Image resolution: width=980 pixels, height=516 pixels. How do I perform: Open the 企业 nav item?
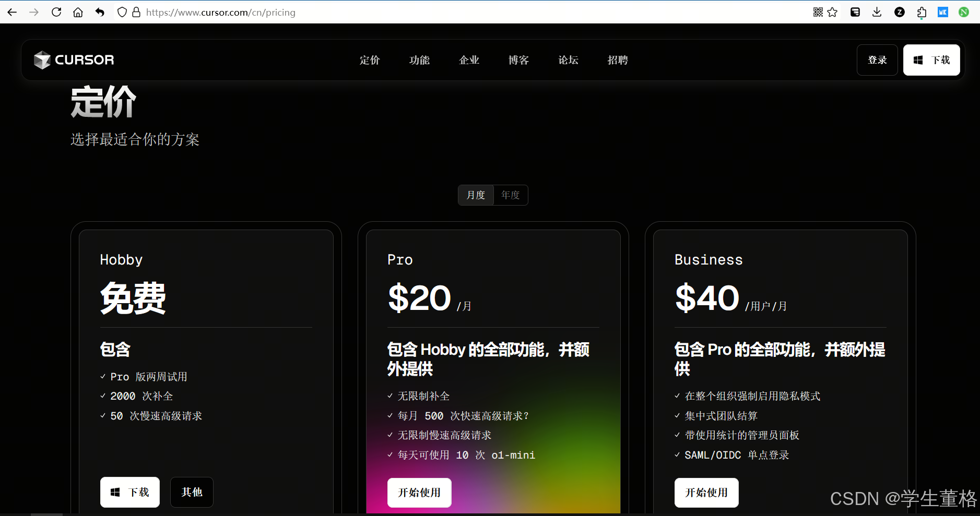(469, 60)
